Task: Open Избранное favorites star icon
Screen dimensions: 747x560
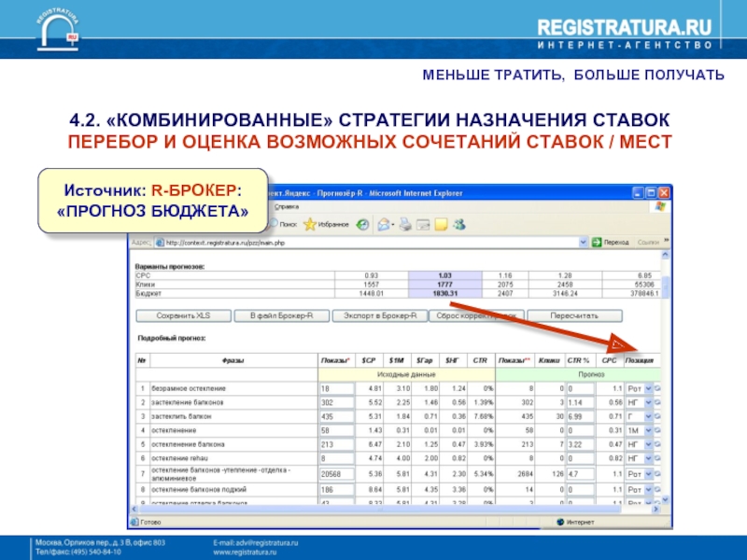Action: click(x=310, y=224)
